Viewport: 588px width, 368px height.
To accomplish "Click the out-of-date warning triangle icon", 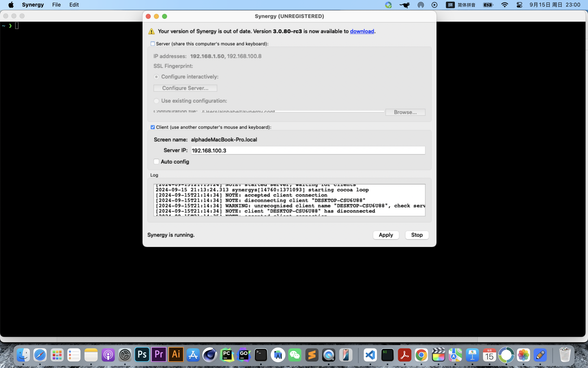I will point(151,31).
